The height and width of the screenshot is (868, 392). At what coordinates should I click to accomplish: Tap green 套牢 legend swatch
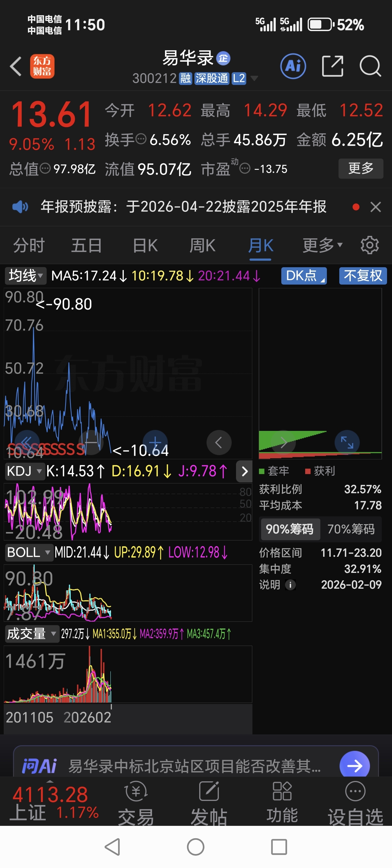pos(261,471)
